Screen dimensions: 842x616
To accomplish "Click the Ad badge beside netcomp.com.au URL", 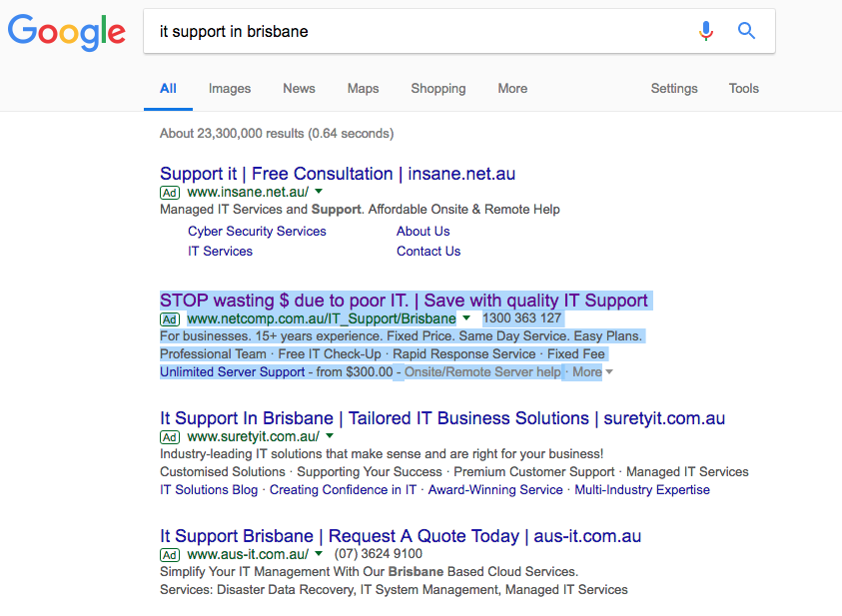I will click(170, 319).
